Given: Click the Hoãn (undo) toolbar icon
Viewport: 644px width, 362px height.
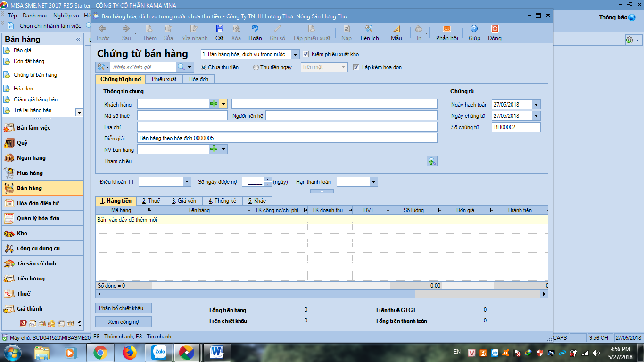Looking at the screenshot, I should (x=255, y=29).
